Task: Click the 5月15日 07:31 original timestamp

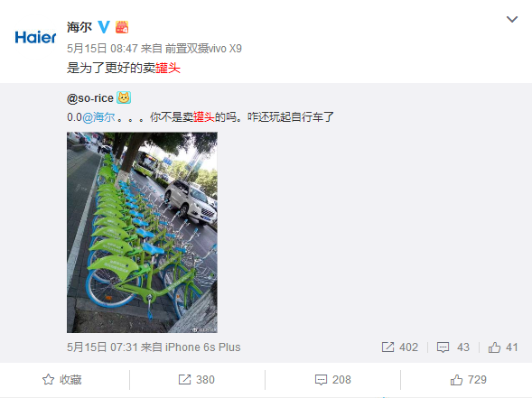Action: pyautogui.click(x=102, y=347)
